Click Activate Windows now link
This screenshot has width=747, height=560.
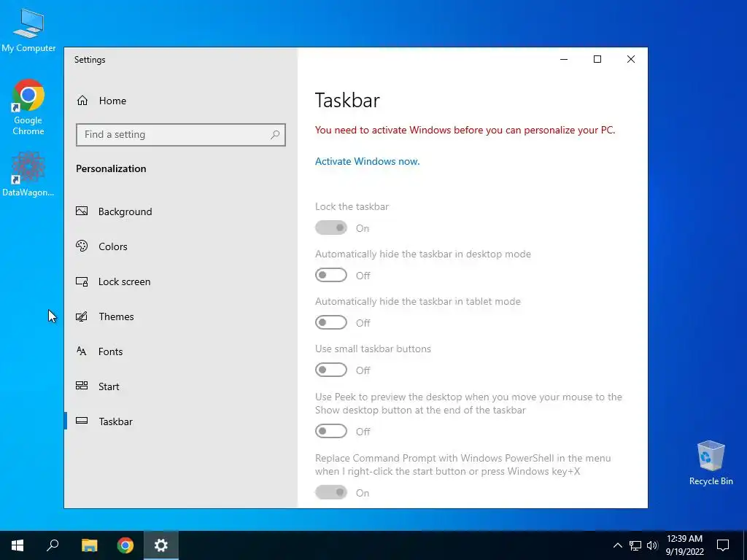point(368,161)
